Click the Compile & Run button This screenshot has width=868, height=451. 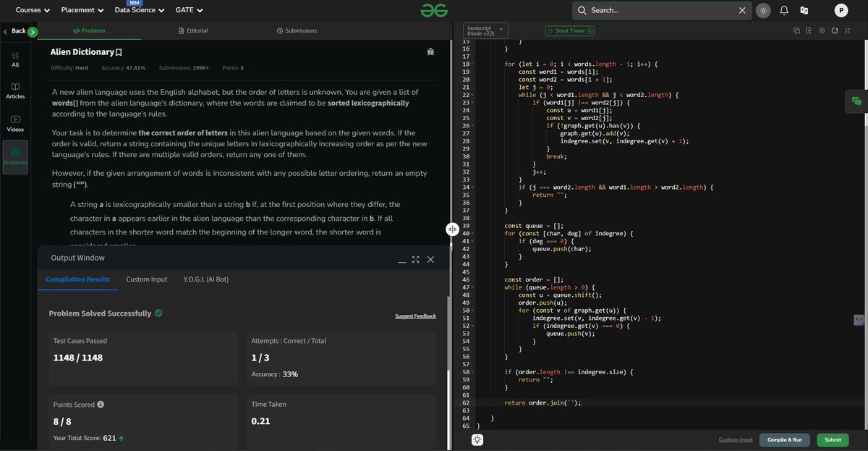(785, 439)
